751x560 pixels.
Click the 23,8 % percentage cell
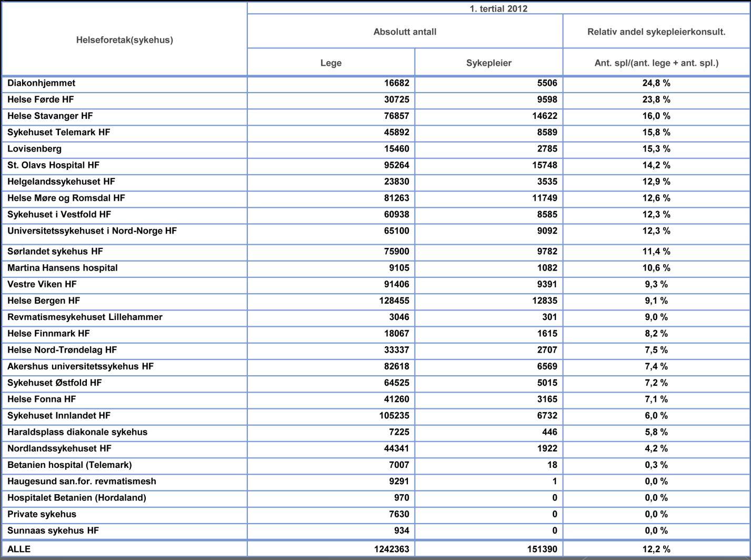[x=656, y=99]
